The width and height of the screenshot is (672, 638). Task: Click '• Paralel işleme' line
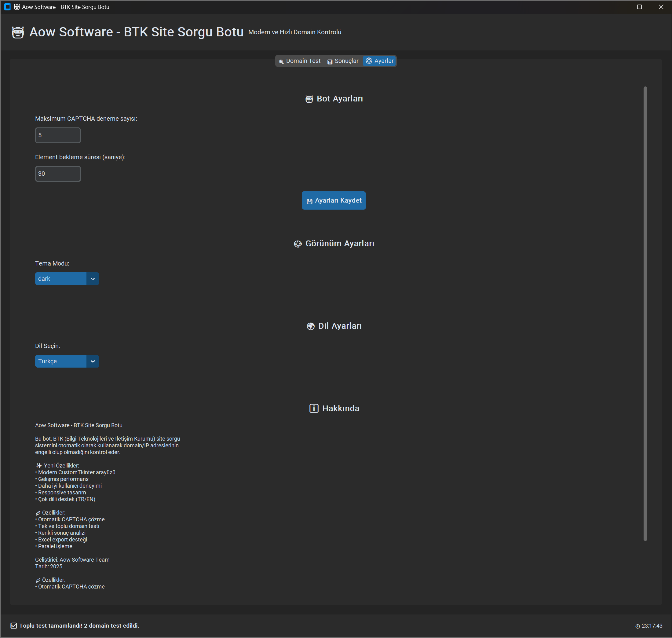coord(54,546)
